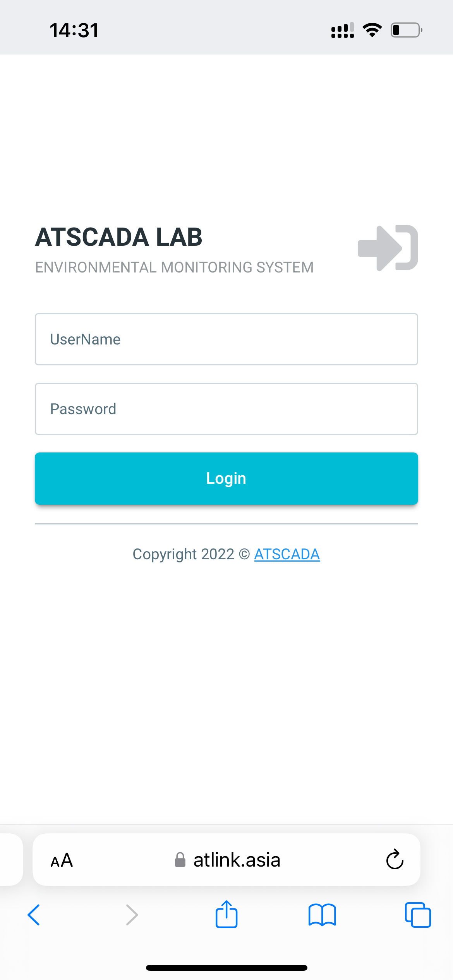Open Safari's AA text size menu
The image size is (453, 980).
click(62, 860)
